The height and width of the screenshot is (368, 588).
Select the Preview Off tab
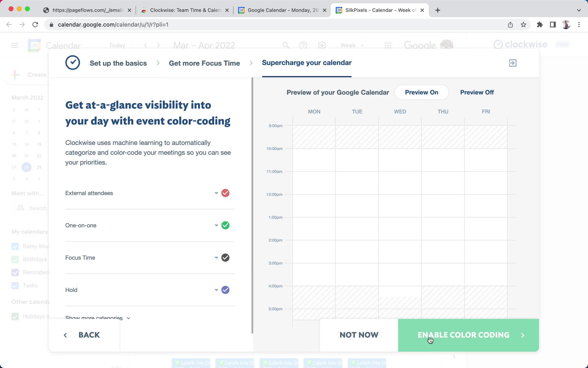(477, 92)
